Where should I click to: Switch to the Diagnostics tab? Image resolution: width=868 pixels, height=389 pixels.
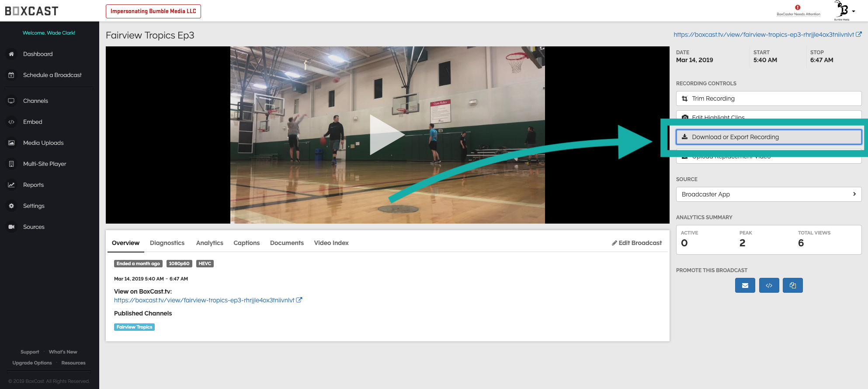[167, 243]
